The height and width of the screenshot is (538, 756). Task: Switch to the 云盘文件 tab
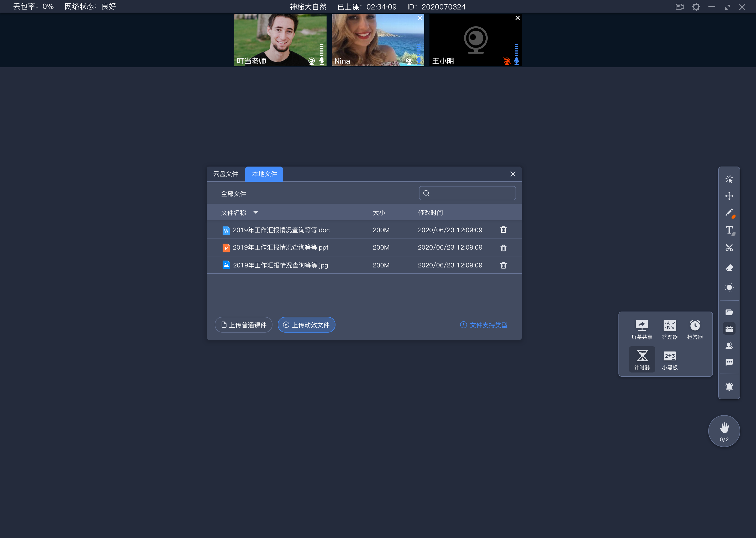[227, 174]
